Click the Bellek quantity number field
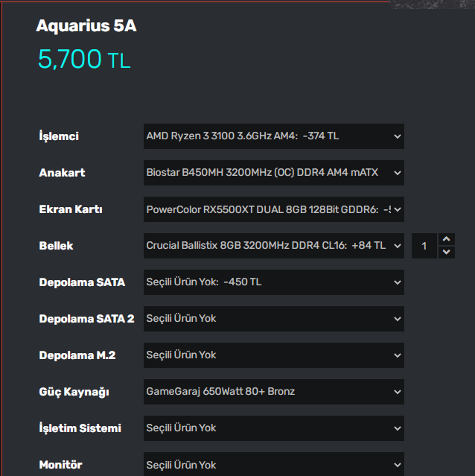 pos(425,246)
